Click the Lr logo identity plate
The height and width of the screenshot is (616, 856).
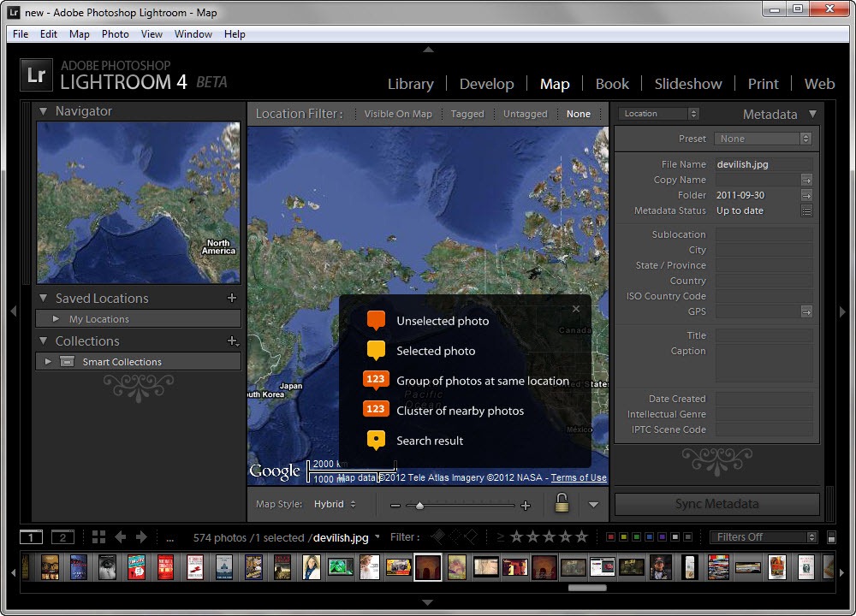(x=36, y=74)
